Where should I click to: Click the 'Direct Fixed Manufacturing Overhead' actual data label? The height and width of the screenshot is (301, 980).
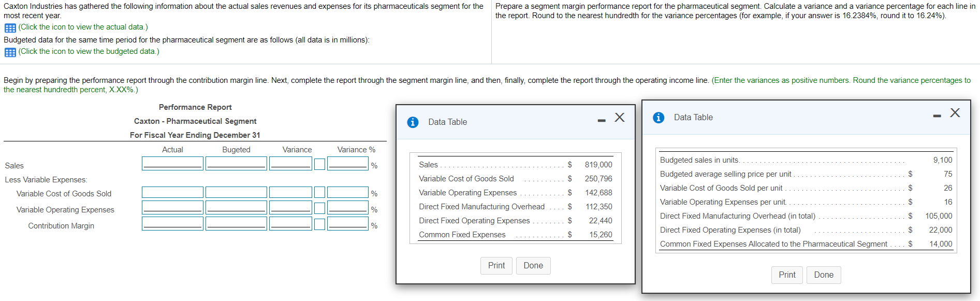pos(482,207)
